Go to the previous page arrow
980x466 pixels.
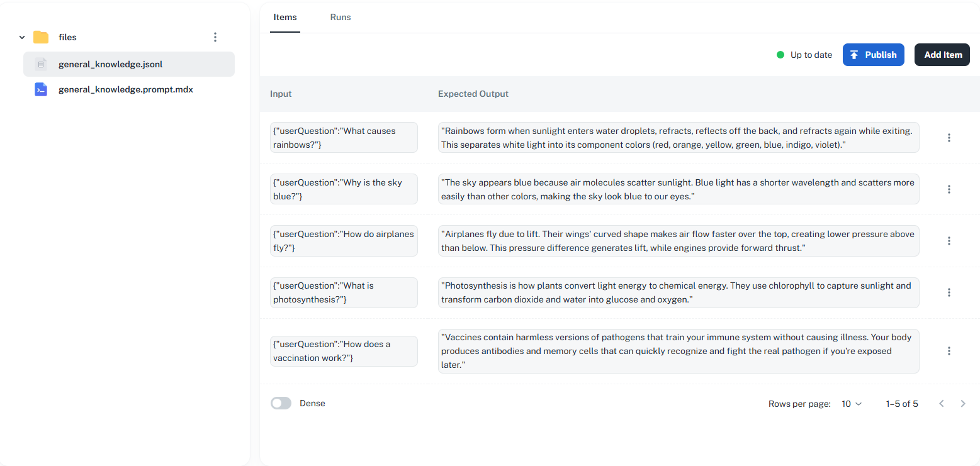tap(942, 404)
